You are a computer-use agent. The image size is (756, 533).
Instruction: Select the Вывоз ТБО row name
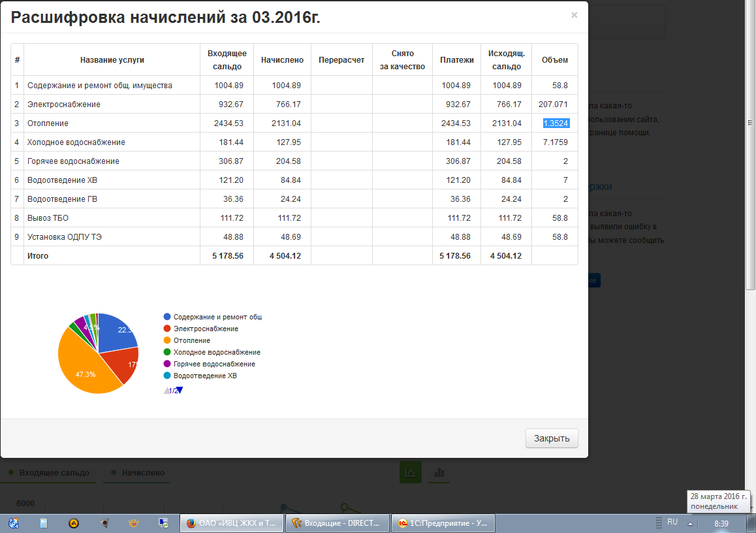coord(48,218)
